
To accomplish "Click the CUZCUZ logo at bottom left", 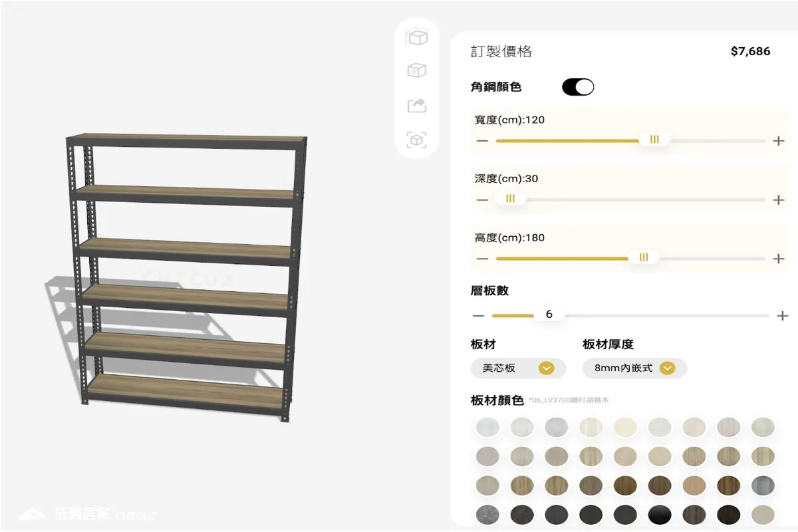I will 88,513.
